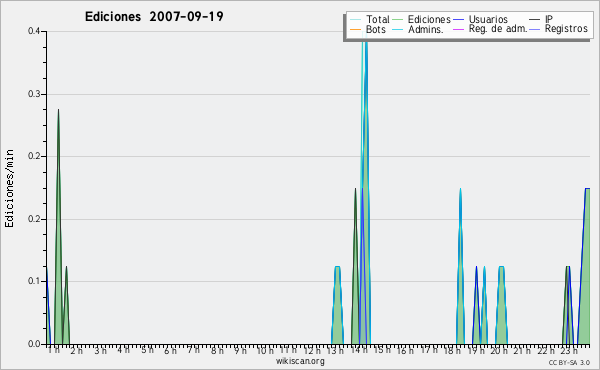Click the '1 h' x-axis label
600x370 pixels.
click(54, 350)
